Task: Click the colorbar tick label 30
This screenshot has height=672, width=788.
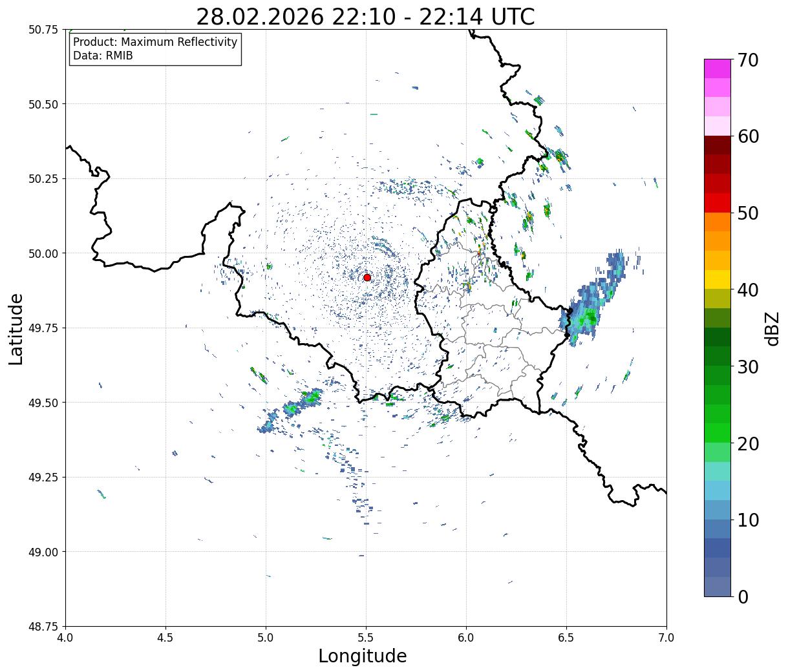Action: pyautogui.click(x=748, y=366)
